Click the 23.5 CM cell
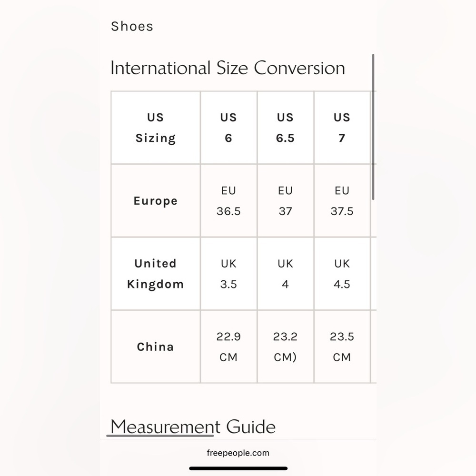The image size is (476, 476). tap(342, 347)
